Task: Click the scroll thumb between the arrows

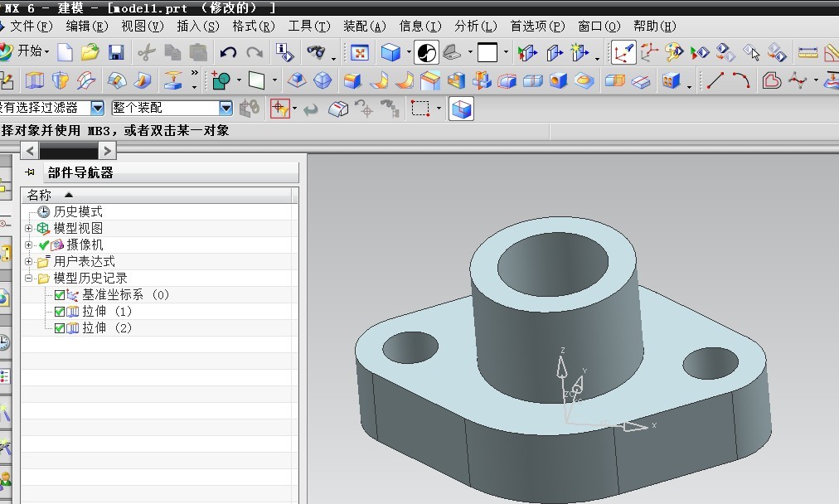Action: 69,152
